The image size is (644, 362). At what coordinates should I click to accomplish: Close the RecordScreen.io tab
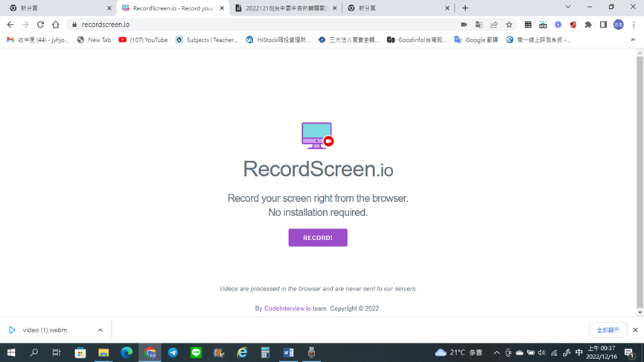pyautogui.click(x=222, y=8)
